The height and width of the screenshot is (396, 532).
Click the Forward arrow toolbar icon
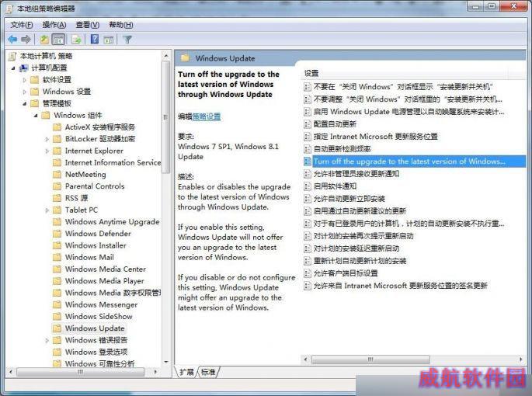26,40
